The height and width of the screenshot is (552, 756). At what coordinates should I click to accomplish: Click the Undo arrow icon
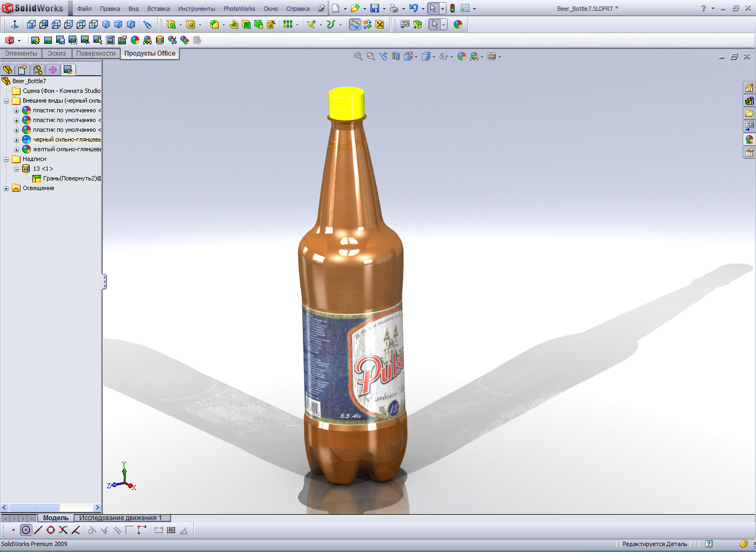[x=413, y=8]
